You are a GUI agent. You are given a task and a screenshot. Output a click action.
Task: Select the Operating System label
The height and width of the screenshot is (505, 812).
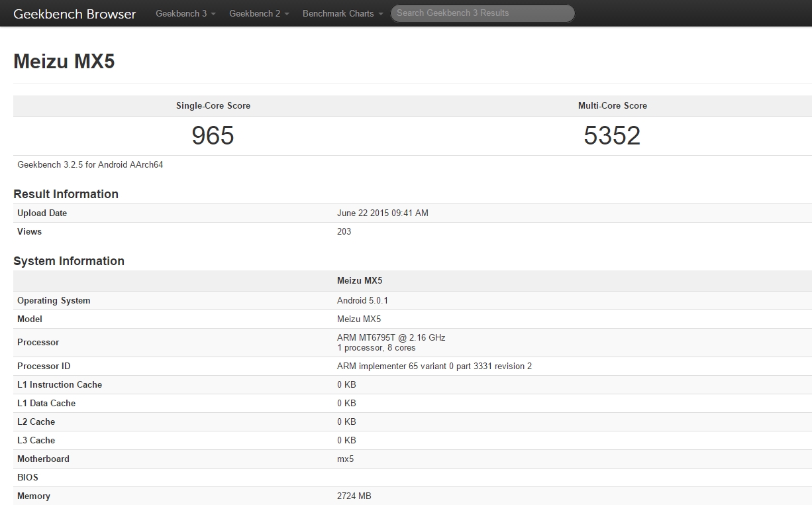[54, 300]
